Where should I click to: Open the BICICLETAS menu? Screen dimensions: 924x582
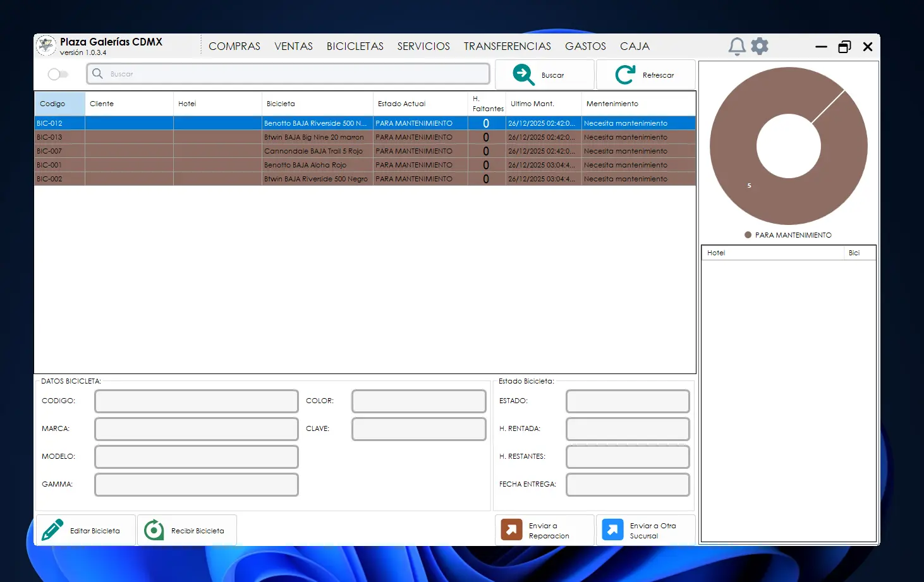(x=355, y=46)
